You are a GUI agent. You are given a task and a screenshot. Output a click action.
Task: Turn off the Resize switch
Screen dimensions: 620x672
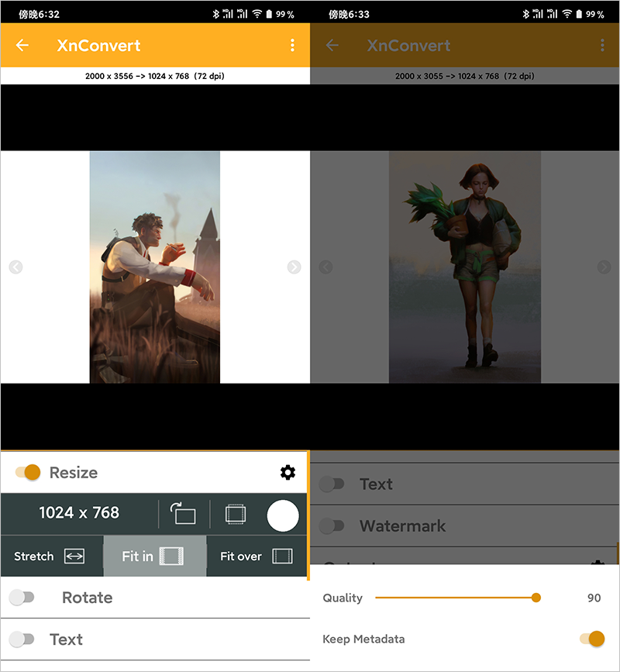[28, 472]
